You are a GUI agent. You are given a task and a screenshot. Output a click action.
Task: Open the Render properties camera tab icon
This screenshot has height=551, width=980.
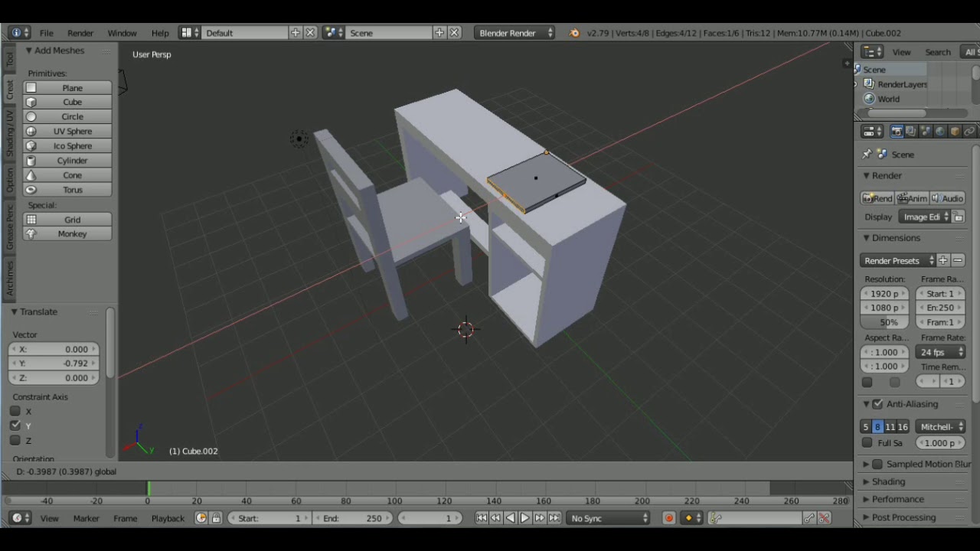click(x=897, y=132)
